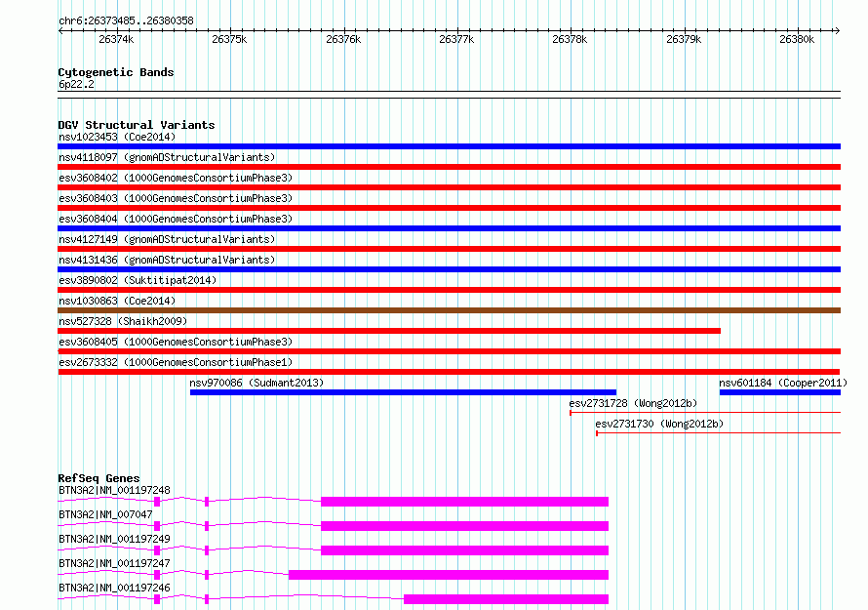Click the blue bar under esv3608404

point(449,228)
